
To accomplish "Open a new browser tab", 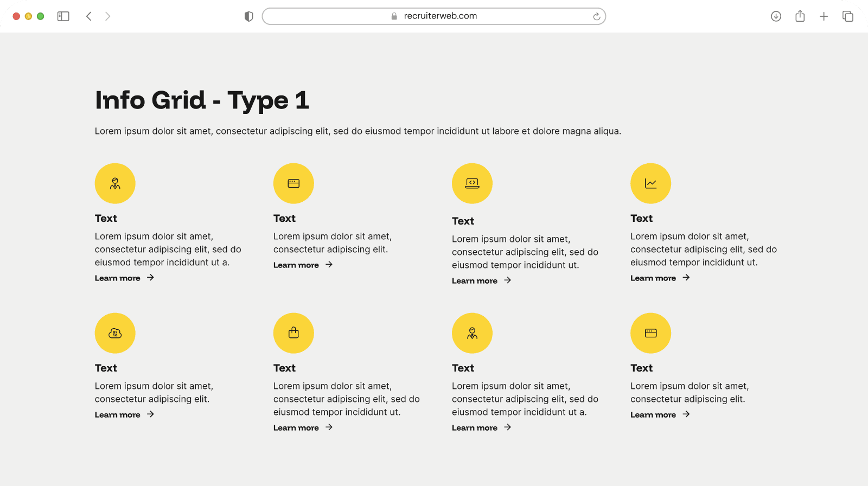I will [x=824, y=16].
